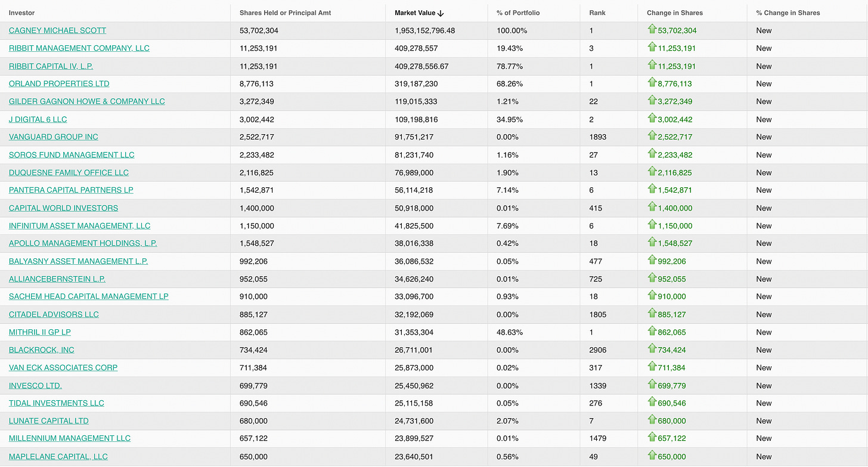Click green arrow icon in Vanguard Group row

coord(652,136)
